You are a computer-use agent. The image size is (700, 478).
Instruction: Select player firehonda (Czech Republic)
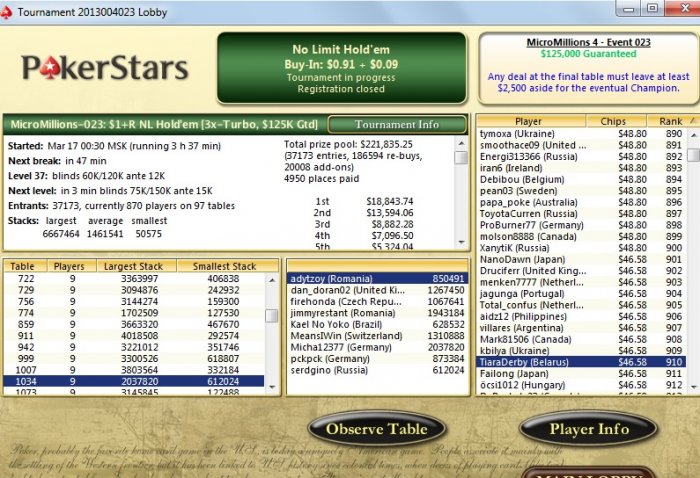point(377,301)
